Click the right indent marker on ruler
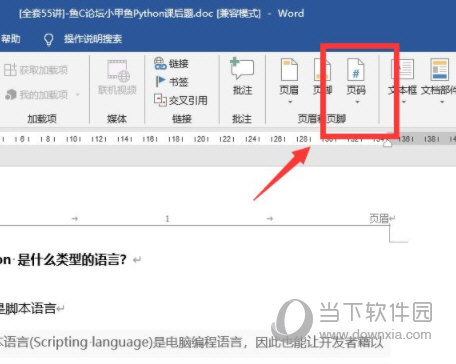456x364 pixels. pyautogui.click(x=387, y=143)
